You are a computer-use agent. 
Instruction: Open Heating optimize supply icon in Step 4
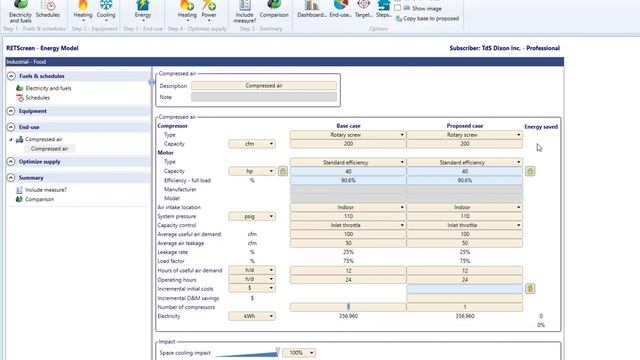187,11
